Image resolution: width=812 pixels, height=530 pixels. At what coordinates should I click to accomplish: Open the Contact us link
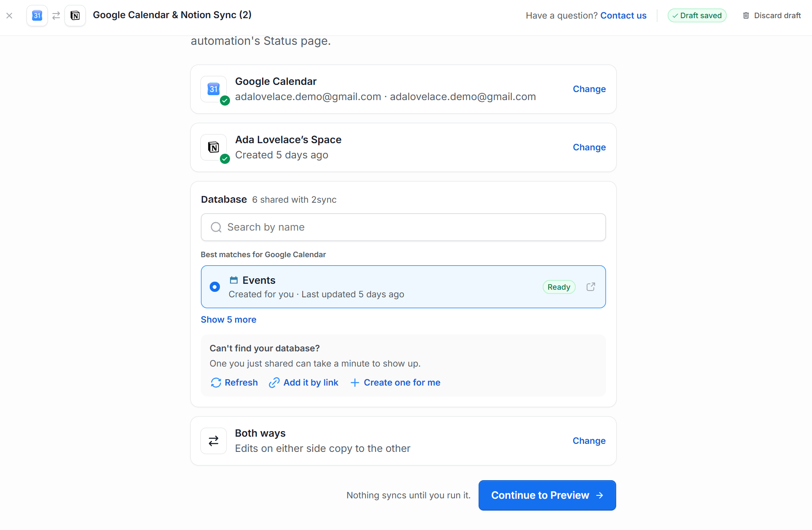[x=623, y=16]
